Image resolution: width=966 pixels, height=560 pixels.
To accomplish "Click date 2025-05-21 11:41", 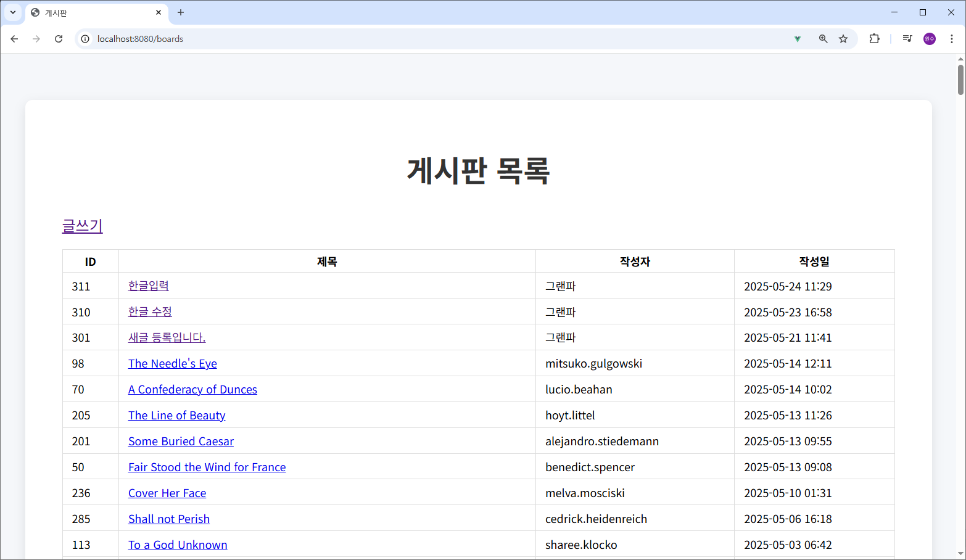I will point(788,337).
